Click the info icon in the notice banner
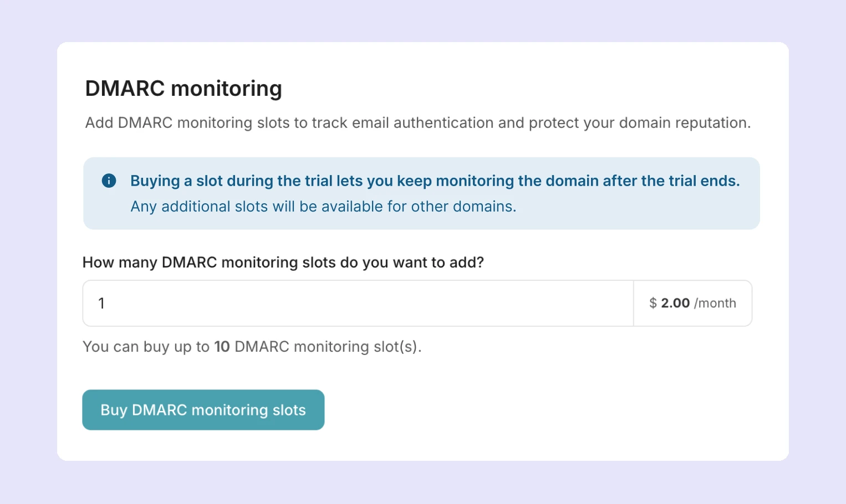The image size is (846, 504). [109, 181]
